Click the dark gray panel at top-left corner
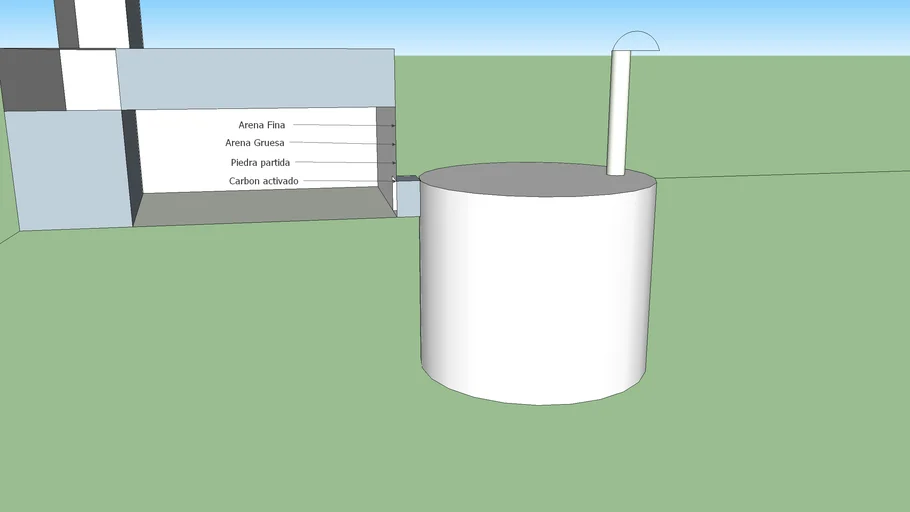Image resolution: width=910 pixels, height=512 pixels. coord(28,80)
